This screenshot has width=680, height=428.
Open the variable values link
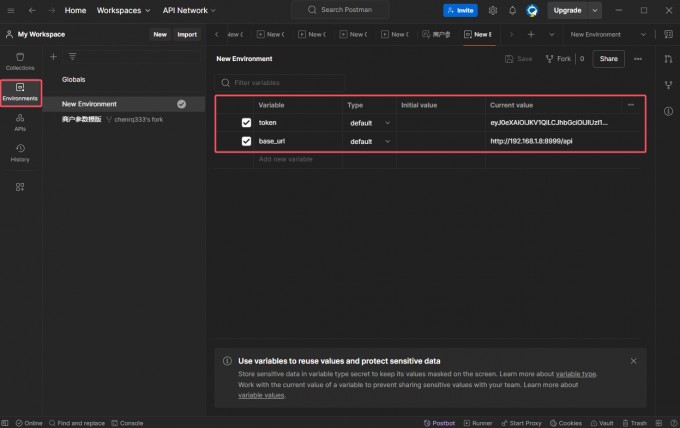pyautogui.click(x=261, y=395)
